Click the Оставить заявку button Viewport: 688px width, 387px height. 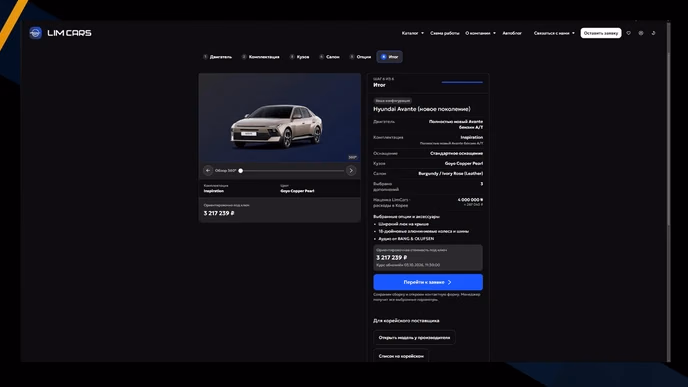(601, 33)
